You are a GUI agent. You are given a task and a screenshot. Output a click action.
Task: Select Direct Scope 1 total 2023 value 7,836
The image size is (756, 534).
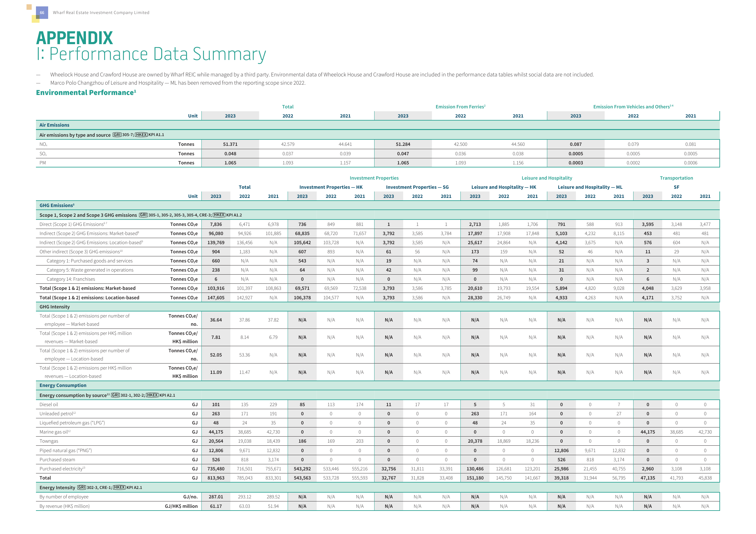(x=216, y=224)
